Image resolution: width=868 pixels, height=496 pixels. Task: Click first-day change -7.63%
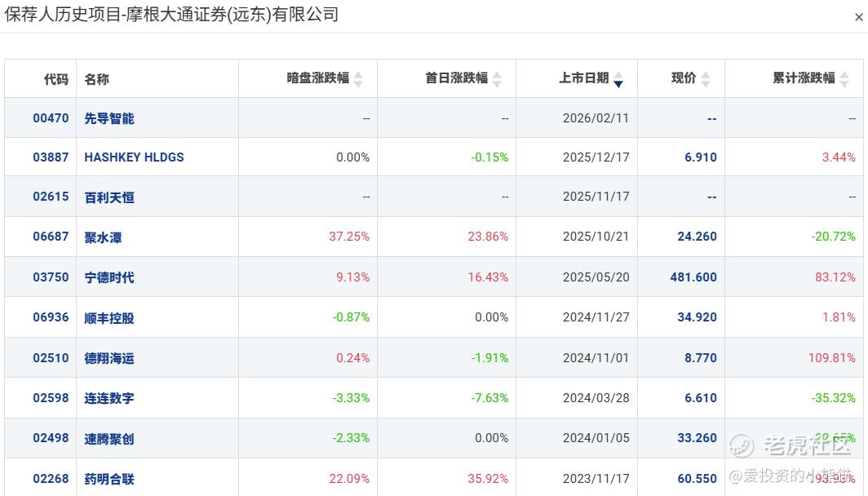[489, 398]
